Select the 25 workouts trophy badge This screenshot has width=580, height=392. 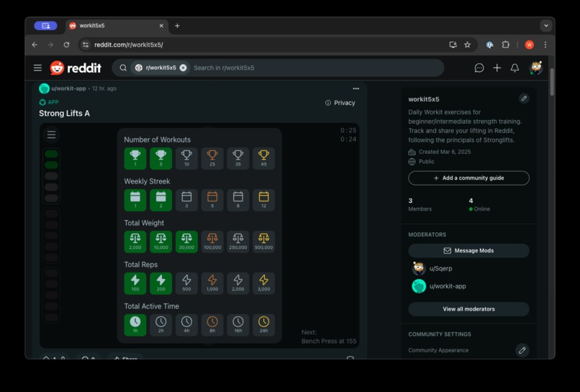(212, 158)
